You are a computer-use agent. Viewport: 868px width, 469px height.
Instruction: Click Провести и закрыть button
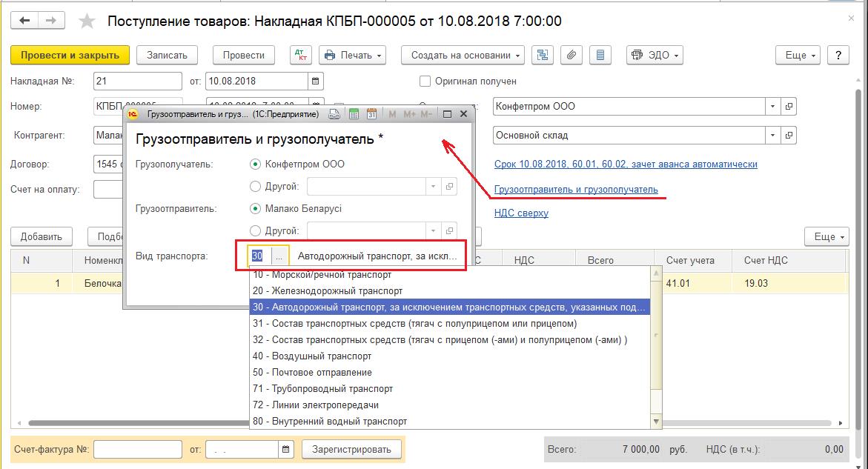tap(70, 55)
